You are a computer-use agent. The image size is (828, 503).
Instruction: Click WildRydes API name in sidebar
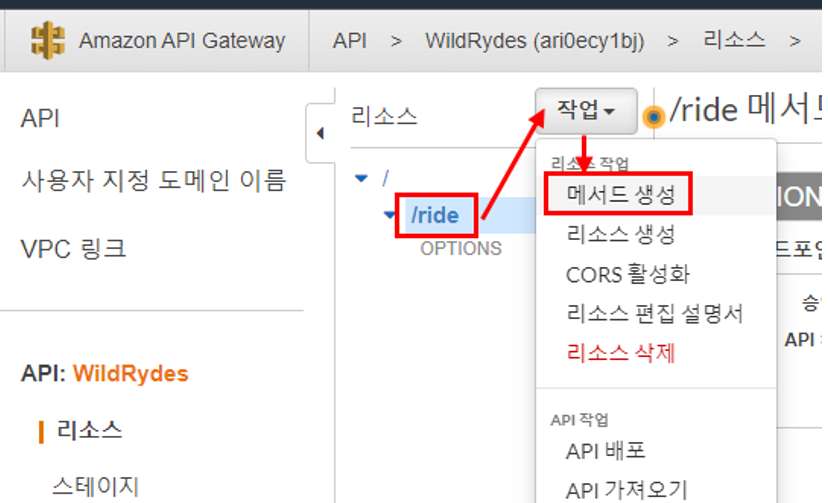click(x=130, y=374)
